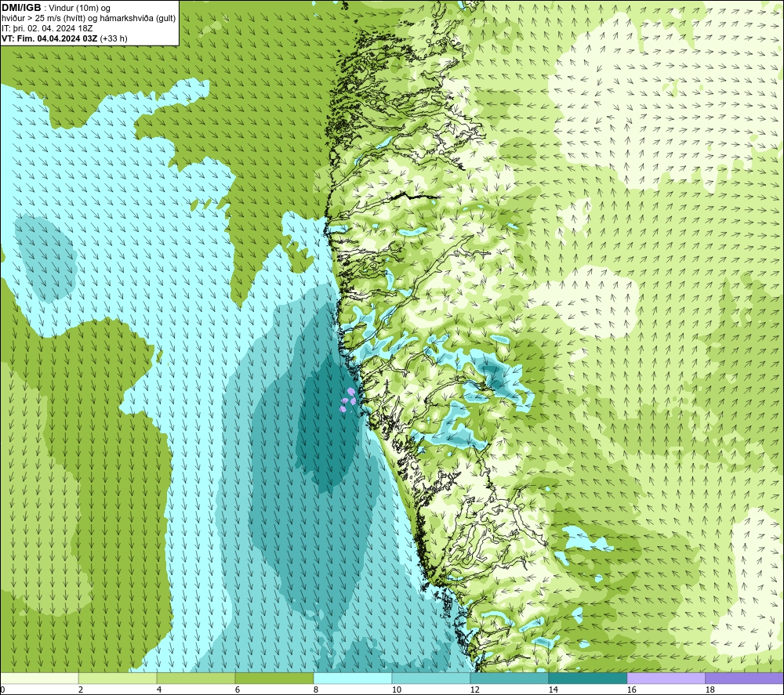The image size is (784, 695).
Task: Click the legend scale value '12'
Action: pyautogui.click(x=475, y=690)
